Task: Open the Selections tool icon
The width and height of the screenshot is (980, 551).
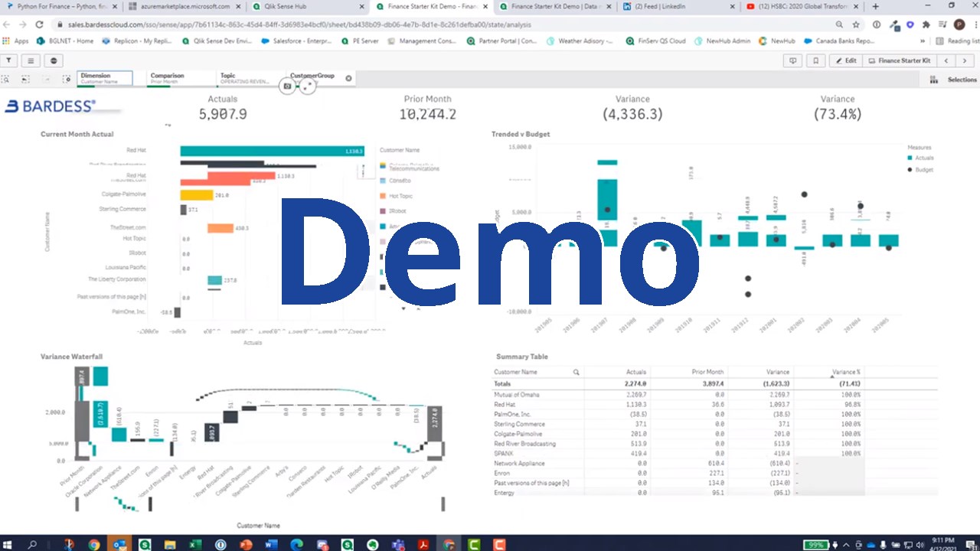Action: [x=934, y=80]
